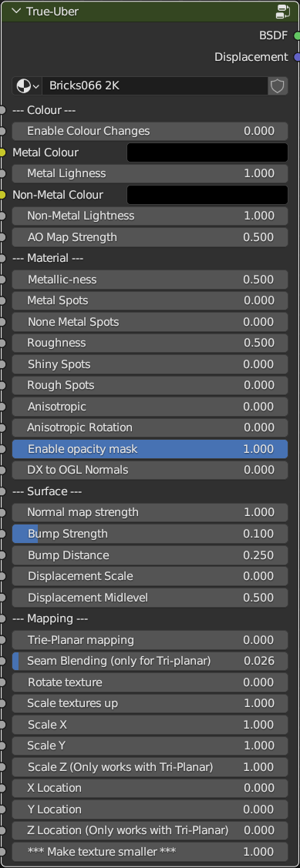Image resolution: width=300 pixels, height=868 pixels.
Task: Click the Bump Distance field
Action: tap(150, 555)
